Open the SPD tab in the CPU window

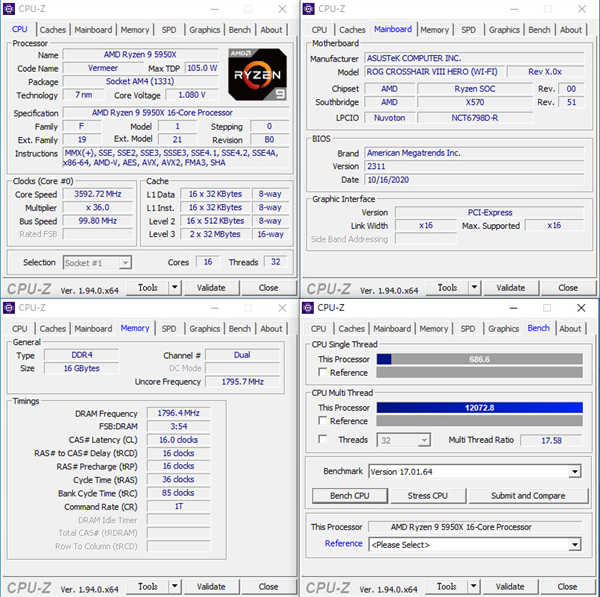point(169,29)
